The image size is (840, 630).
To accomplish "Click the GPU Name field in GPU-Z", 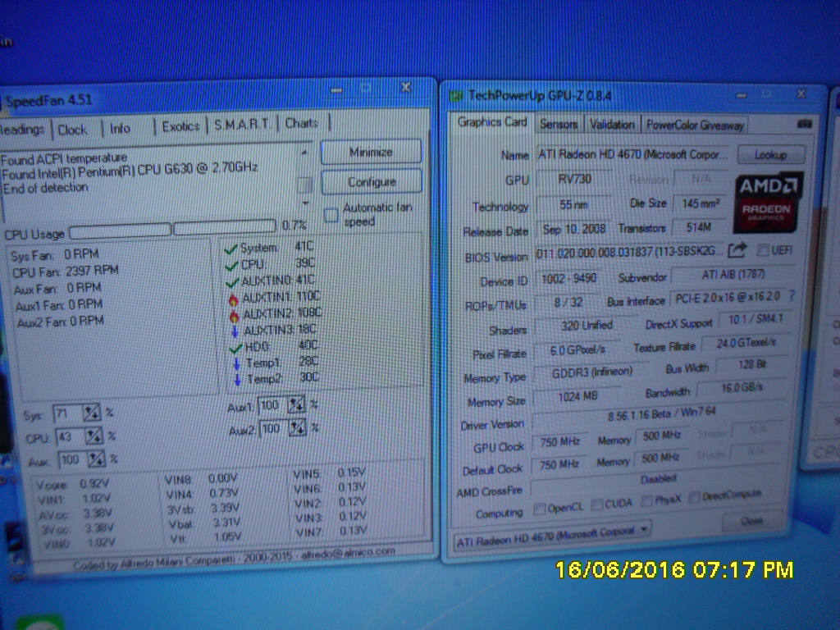I will click(632, 154).
